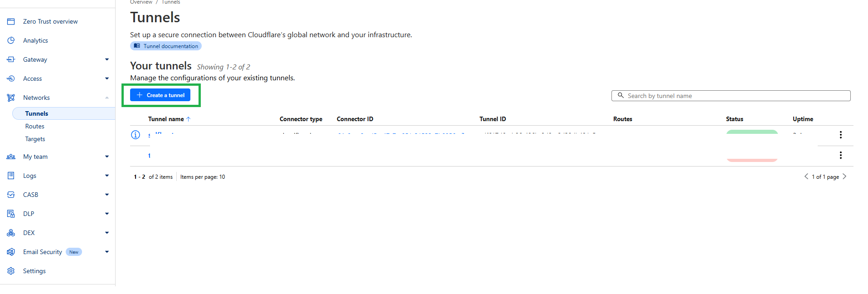868x294 pixels.
Task: Click the Analytics pie chart icon
Action: (x=11, y=40)
